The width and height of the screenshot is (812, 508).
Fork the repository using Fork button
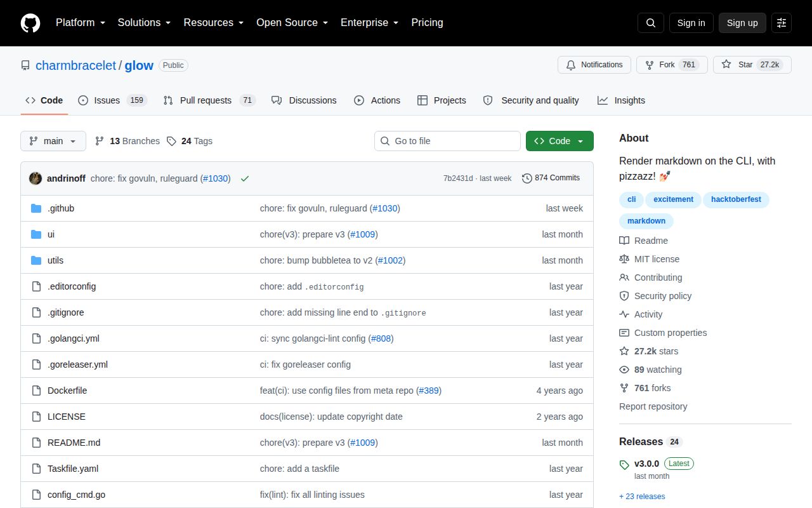(672, 65)
